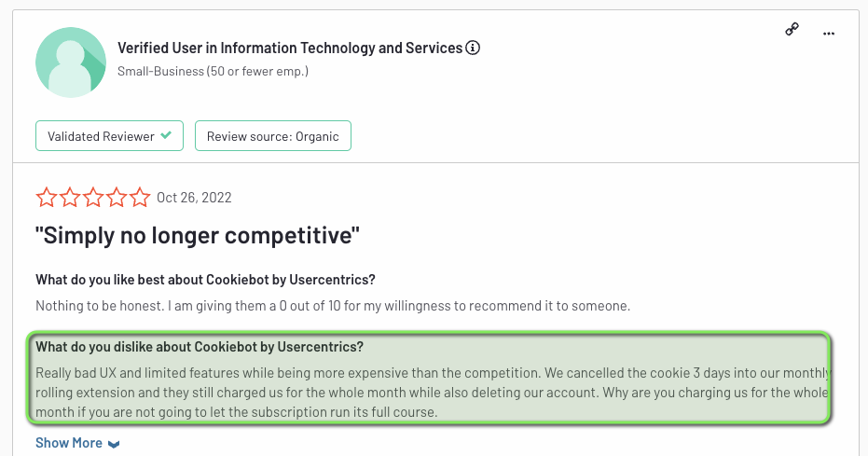Click the third rating star
Viewport: 868px width, 456px height.
[92, 198]
